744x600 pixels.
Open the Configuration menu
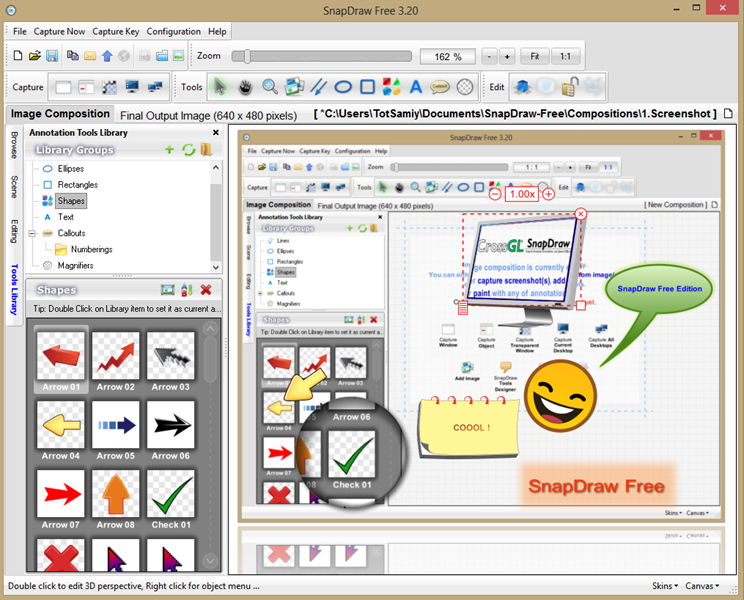tap(174, 31)
